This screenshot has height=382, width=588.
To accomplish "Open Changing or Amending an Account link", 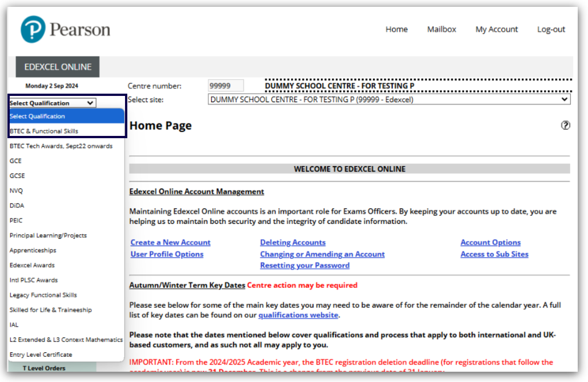I will 323,254.
